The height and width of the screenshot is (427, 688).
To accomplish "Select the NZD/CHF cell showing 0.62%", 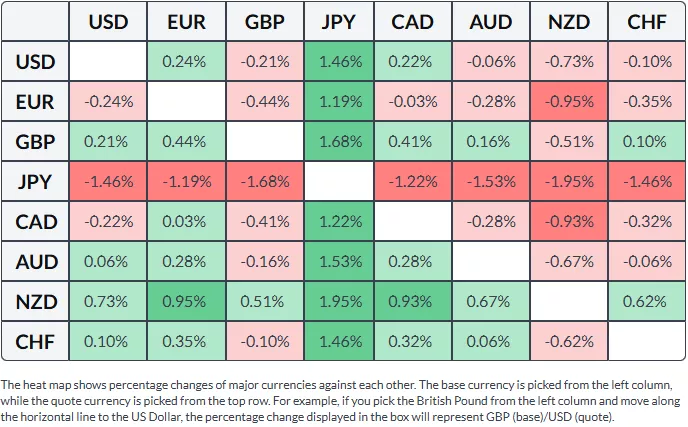I will pyautogui.click(x=647, y=301).
